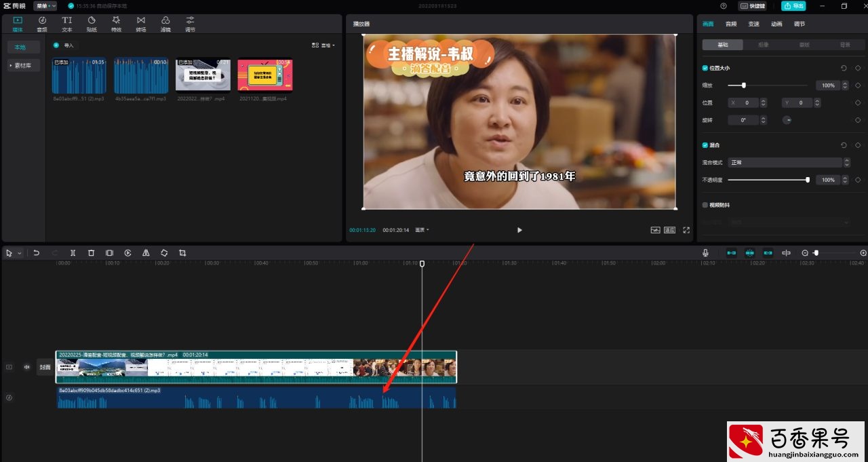The image size is (868, 462).
Task: Toggle main track magnet snapping
Action: click(732, 253)
